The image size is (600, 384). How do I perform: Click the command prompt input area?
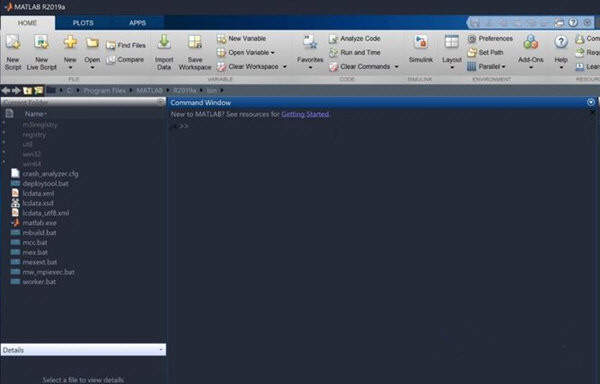click(383, 126)
